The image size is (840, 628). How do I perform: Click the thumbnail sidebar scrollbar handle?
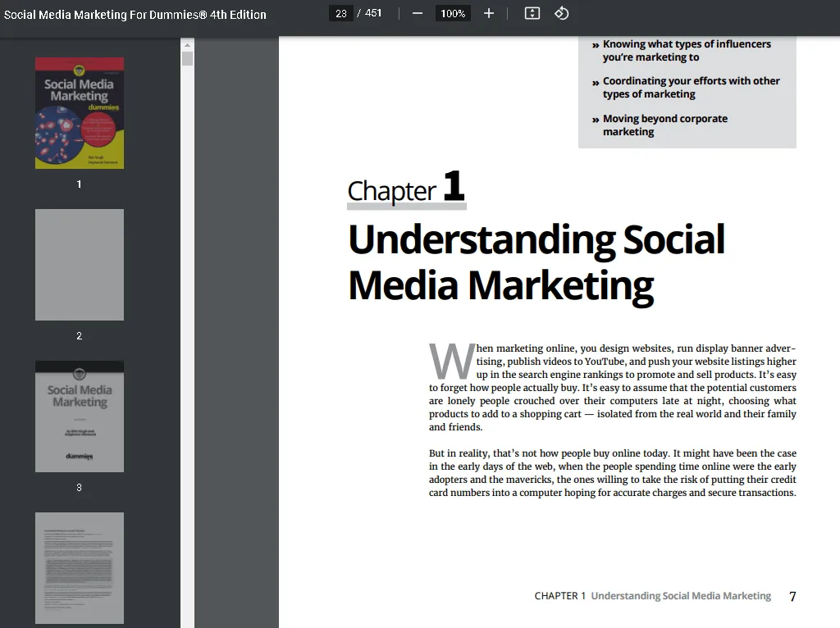tap(187, 58)
